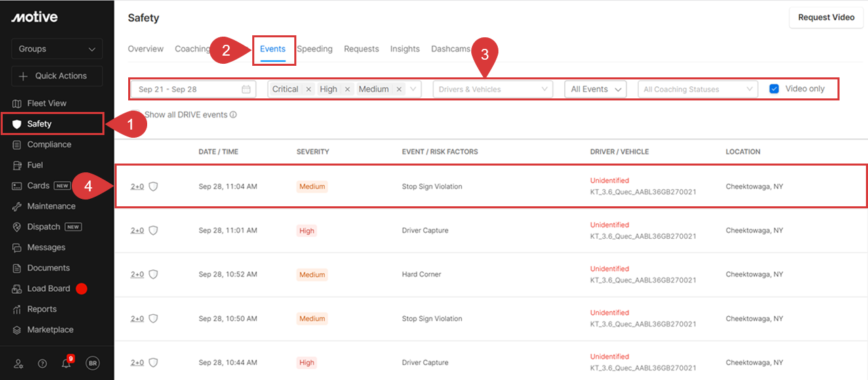Click the Quick Actions button
The image size is (868, 380).
[57, 76]
